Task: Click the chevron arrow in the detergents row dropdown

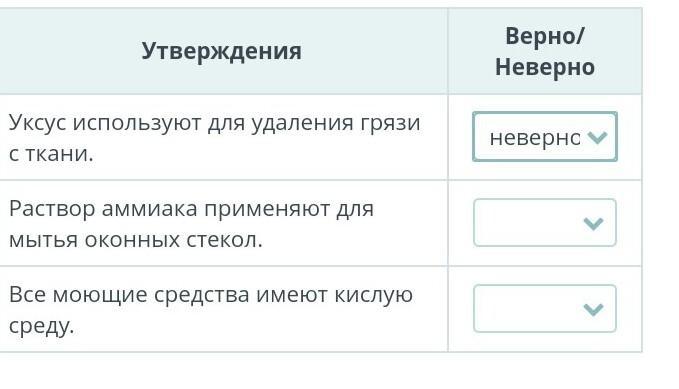Action: click(593, 309)
